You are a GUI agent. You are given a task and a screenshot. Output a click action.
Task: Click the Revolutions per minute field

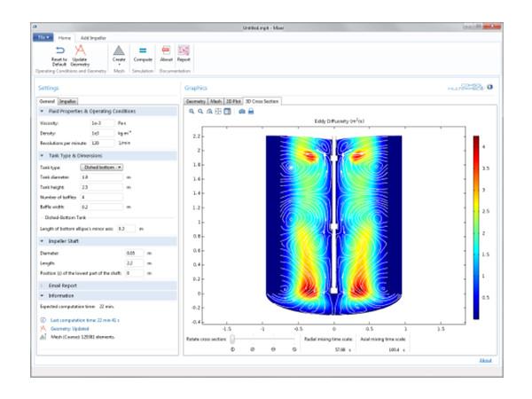pyautogui.click(x=103, y=143)
